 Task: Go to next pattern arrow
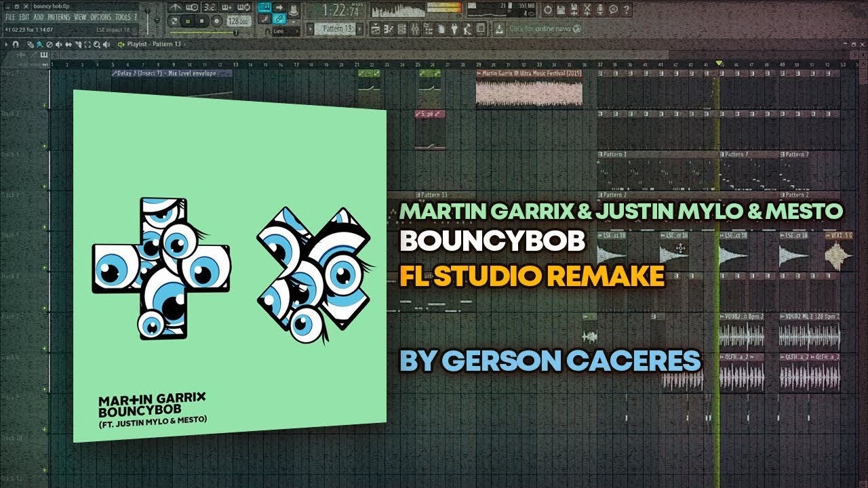pyautogui.click(x=359, y=28)
